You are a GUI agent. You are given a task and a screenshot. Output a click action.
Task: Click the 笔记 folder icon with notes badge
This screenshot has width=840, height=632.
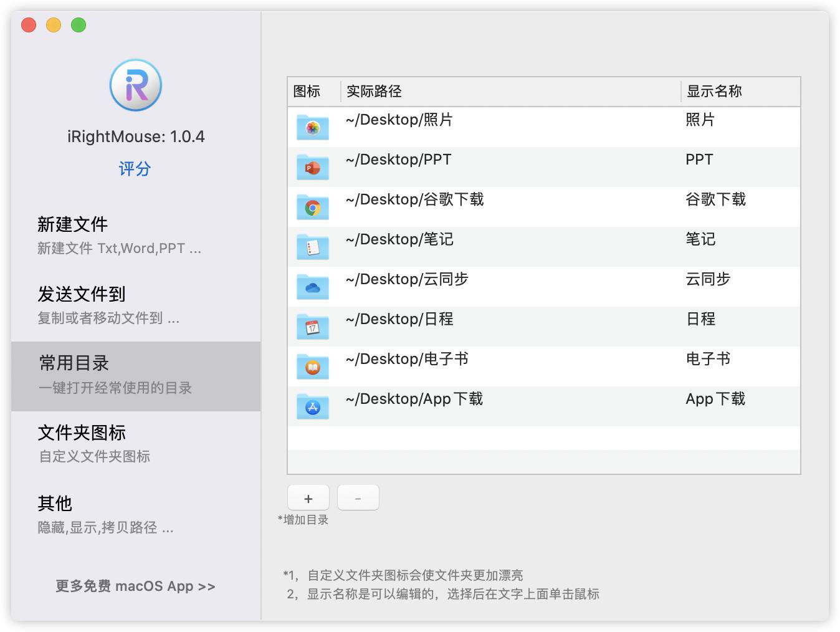(312, 247)
